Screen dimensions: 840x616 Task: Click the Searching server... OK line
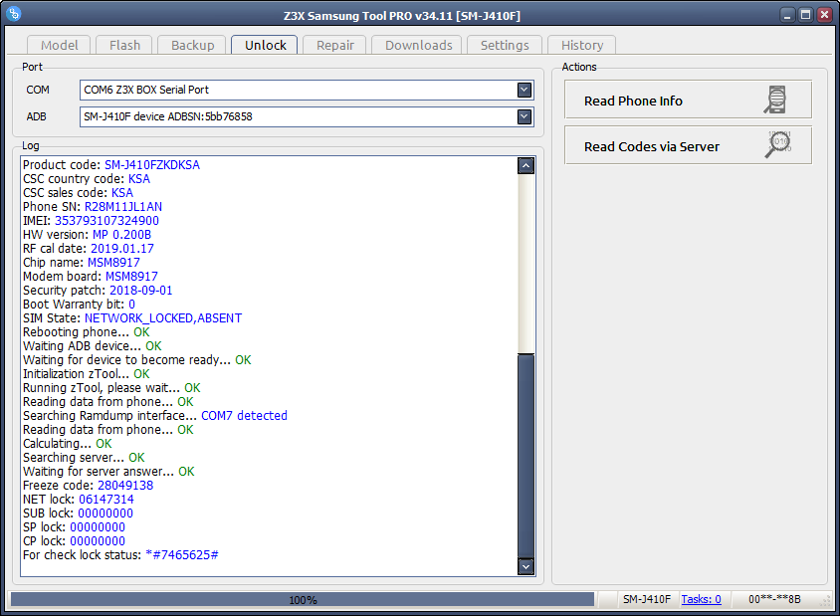pyautogui.click(x=84, y=458)
